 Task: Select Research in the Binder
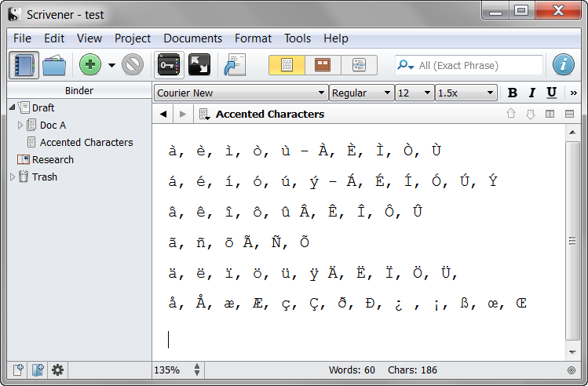coord(53,159)
